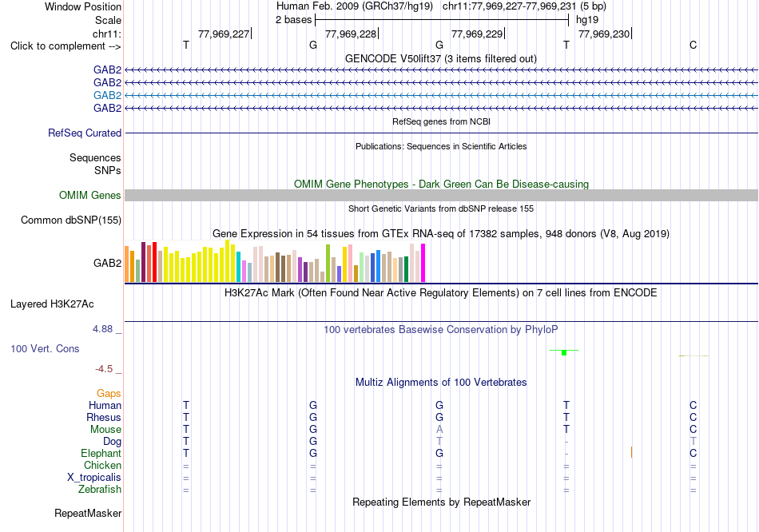
Task: Open the 'RefSeq genes from NCBI' track title
Action: point(441,121)
